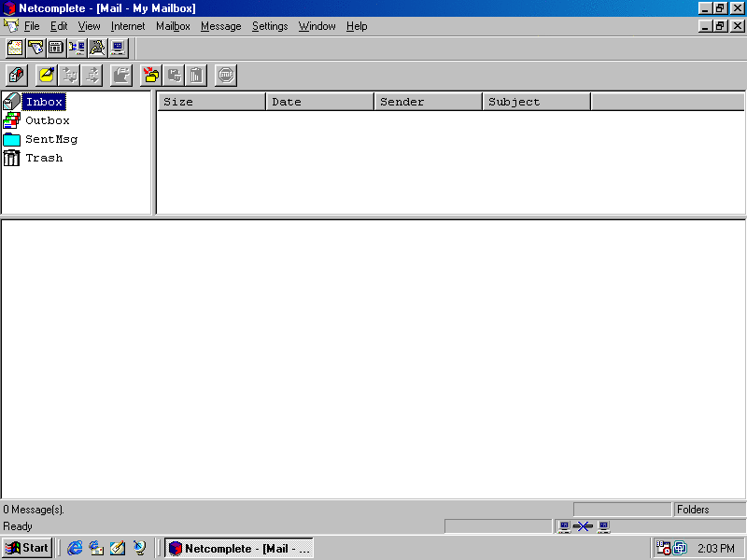Sort messages by Sender column header
Viewport: 747px width, 560px height.
(428, 102)
